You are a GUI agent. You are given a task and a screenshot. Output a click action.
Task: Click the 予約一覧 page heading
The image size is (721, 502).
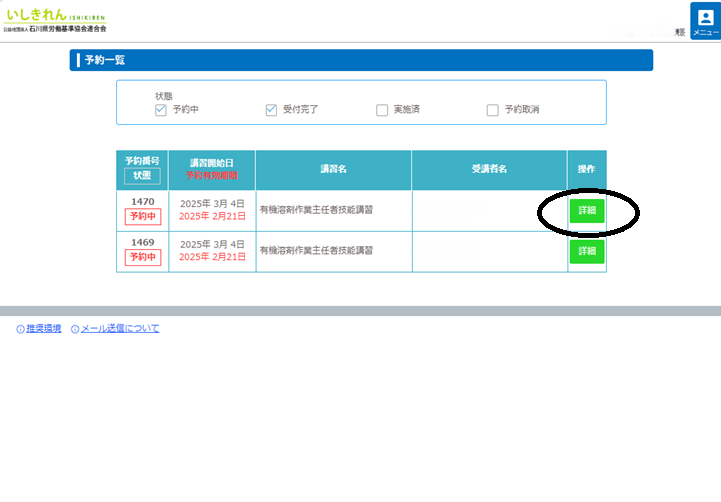click(x=105, y=60)
